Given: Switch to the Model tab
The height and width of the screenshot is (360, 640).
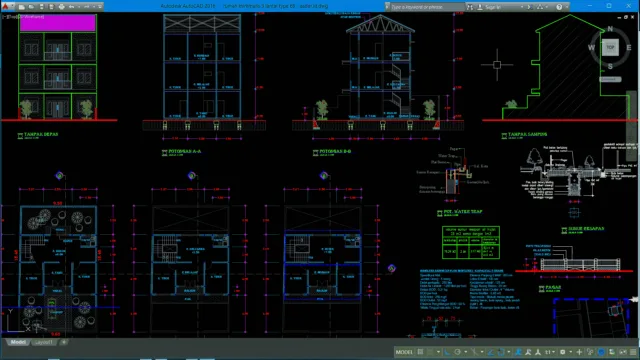Looking at the screenshot, I should pyautogui.click(x=18, y=342).
